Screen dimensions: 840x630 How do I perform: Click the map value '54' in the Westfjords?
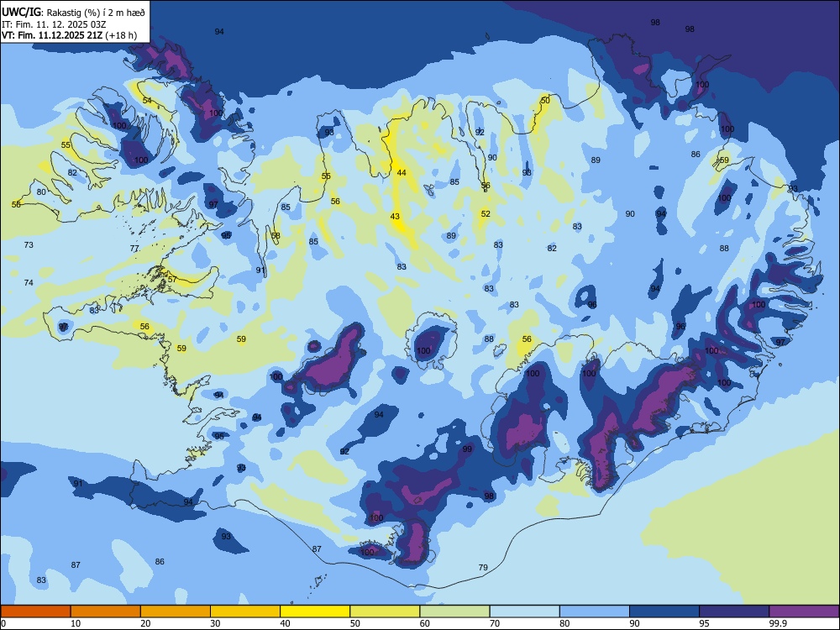pyautogui.click(x=147, y=101)
